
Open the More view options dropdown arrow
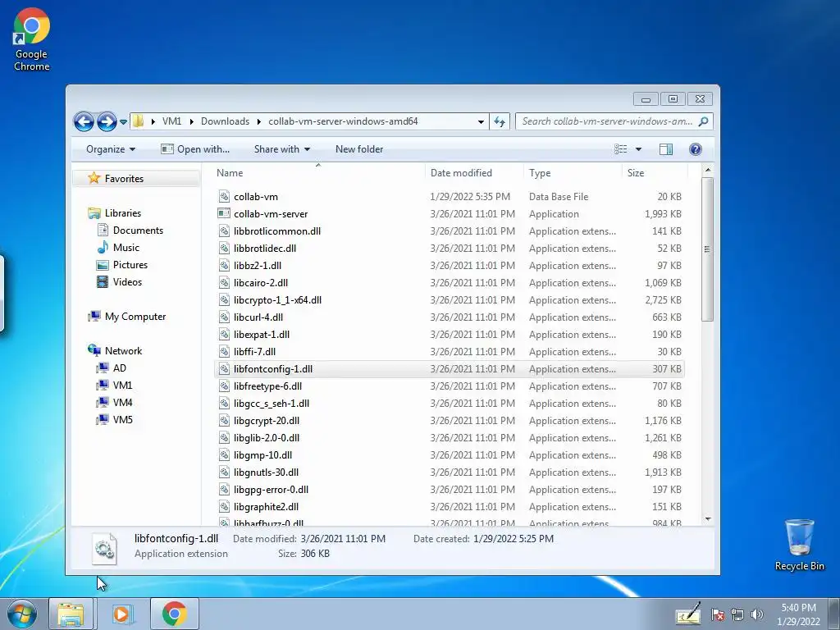coord(638,149)
